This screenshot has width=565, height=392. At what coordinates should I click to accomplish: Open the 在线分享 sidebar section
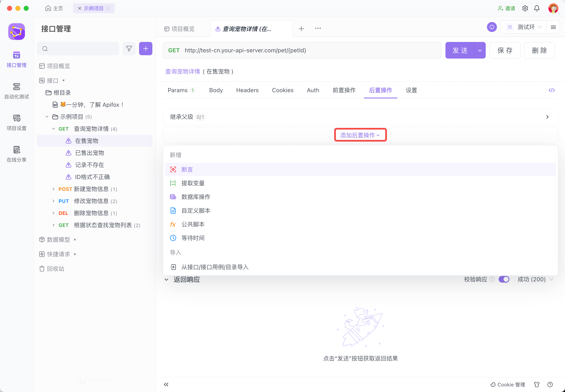point(16,154)
